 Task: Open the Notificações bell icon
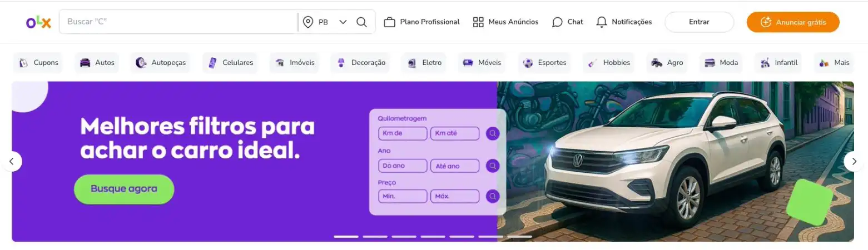[602, 22]
